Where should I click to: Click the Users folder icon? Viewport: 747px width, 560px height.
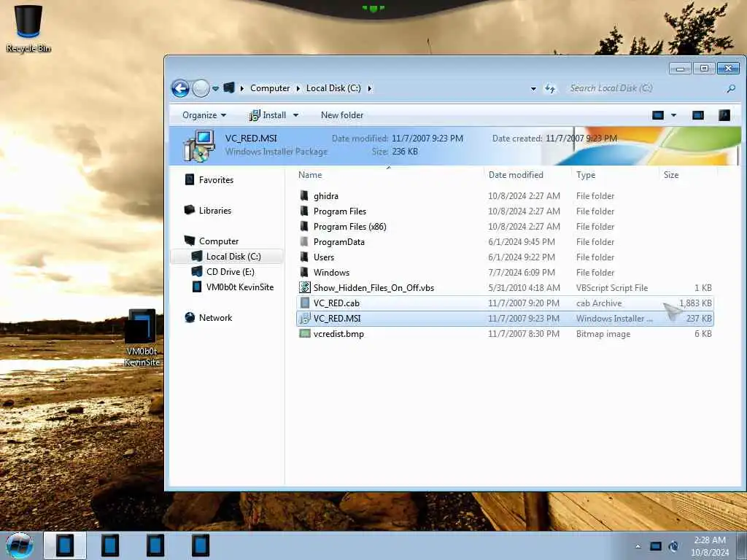tap(304, 257)
